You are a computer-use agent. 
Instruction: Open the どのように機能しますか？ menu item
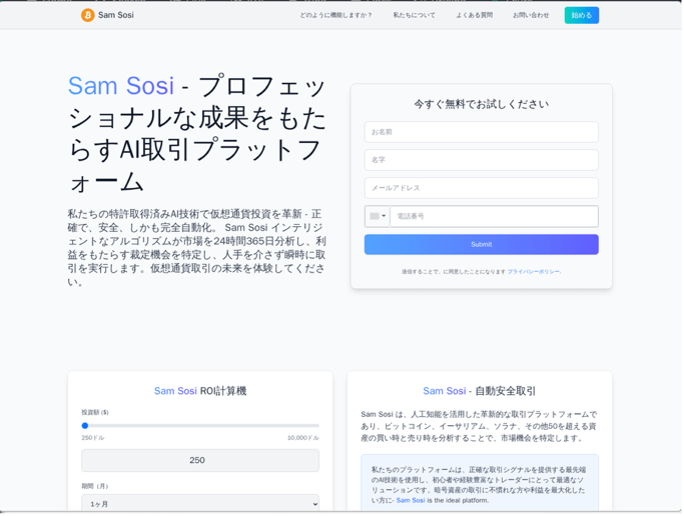pyautogui.click(x=336, y=15)
